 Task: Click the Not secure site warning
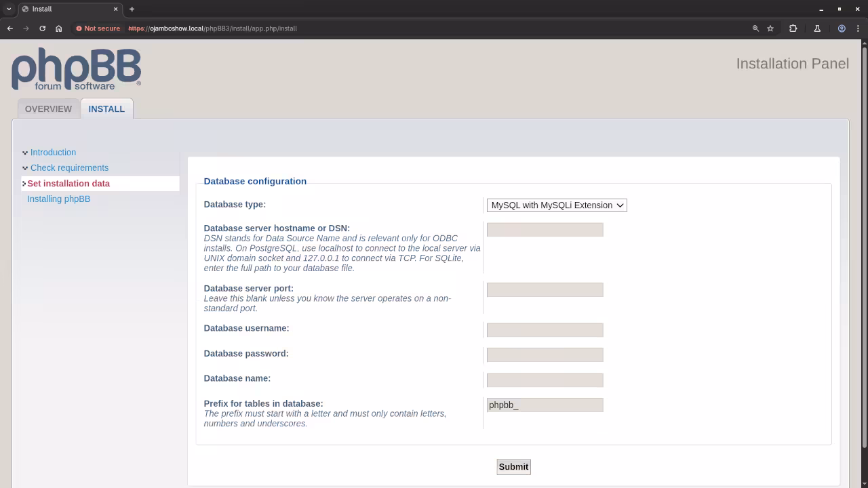pos(98,28)
